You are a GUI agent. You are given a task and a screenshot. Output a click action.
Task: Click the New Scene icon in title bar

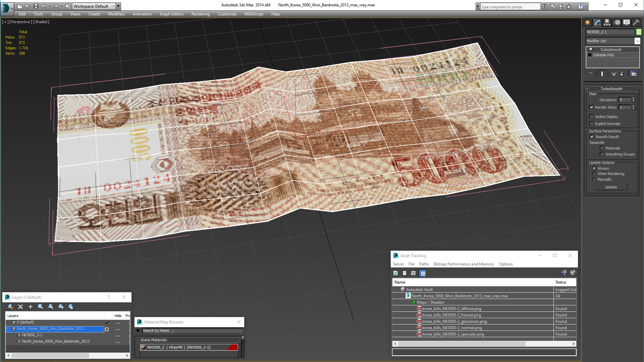[x=20, y=6]
